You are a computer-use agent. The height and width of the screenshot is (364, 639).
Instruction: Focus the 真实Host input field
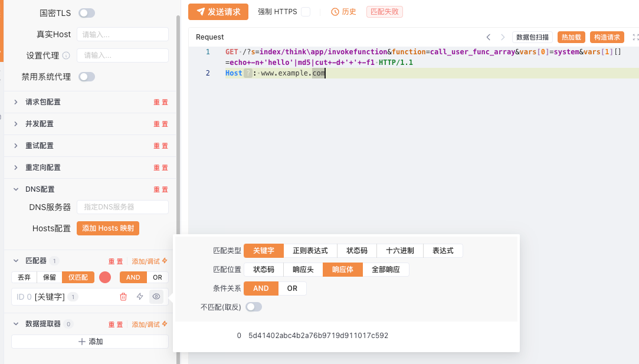pos(123,35)
